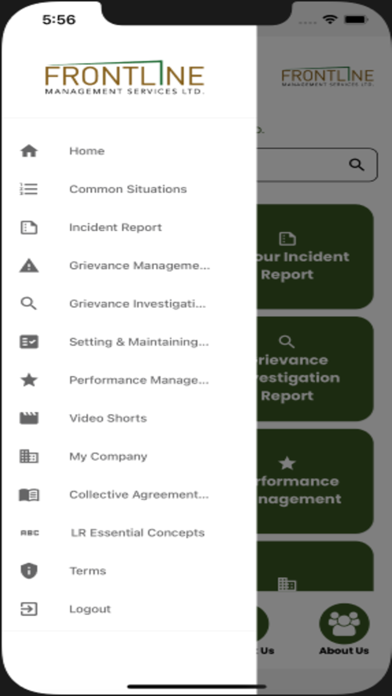Click the Setting & Maintaining checklist icon

(x=29, y=342)
